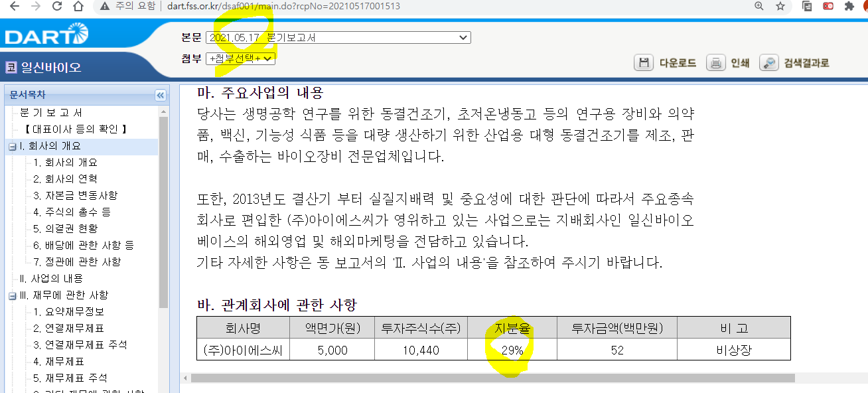The height and width of the screenshot is (393, 868).
Task: Open III. 재무에 관한 사항 section
Action: click(64, 295)
